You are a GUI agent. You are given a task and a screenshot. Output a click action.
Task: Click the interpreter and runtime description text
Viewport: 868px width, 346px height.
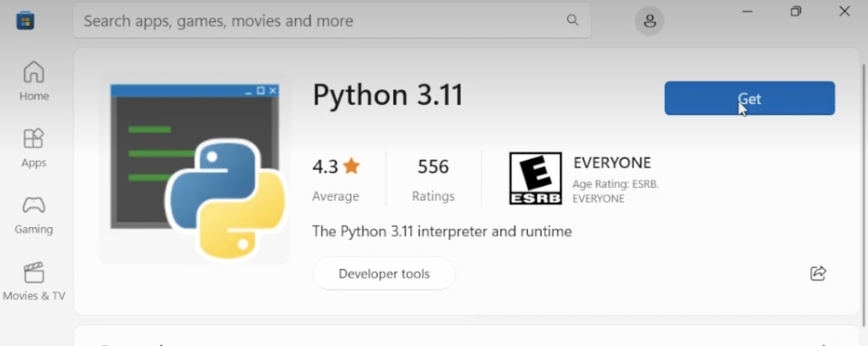tap(442, 231)
